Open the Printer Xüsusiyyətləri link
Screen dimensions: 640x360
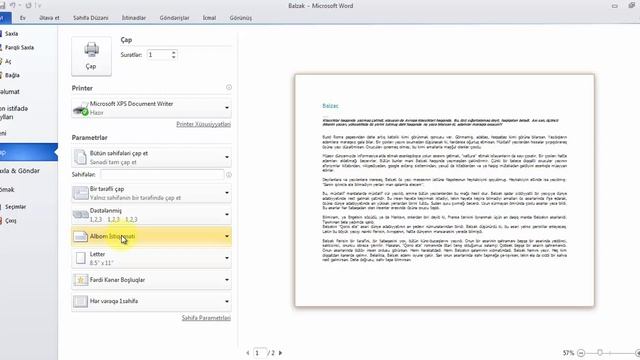click(203, 124)
